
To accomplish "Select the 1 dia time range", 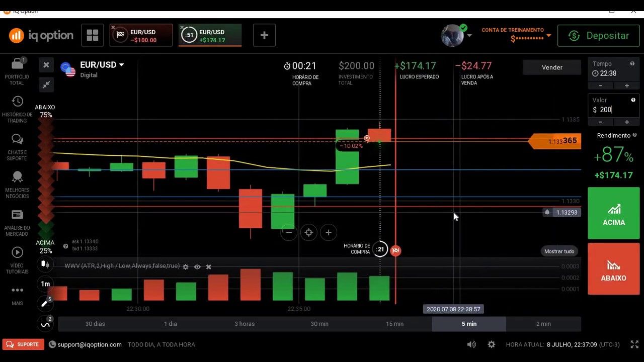I will coord(170,324).
